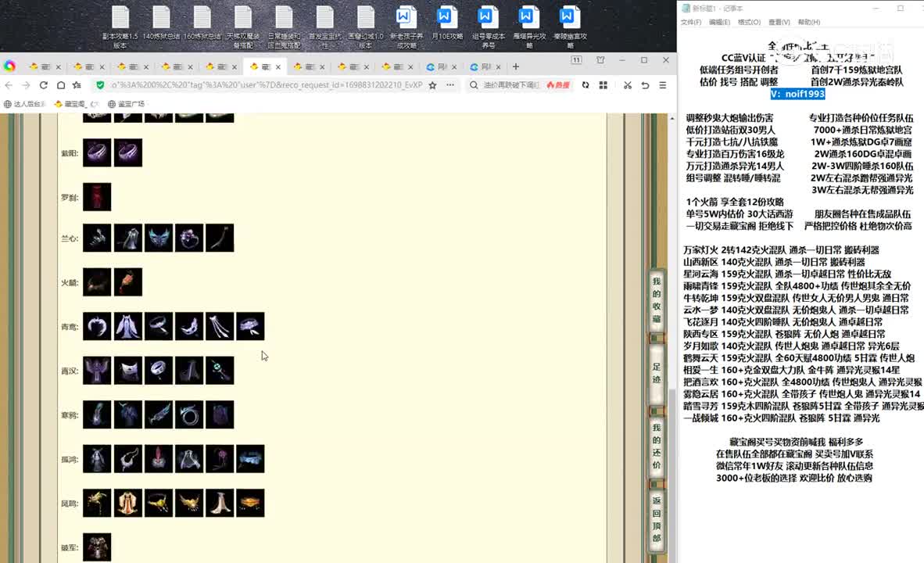The height and width of the screenshot is (563, 924).
Task: Open desktop document 组号零成本养号
Action: coord(489,27)
